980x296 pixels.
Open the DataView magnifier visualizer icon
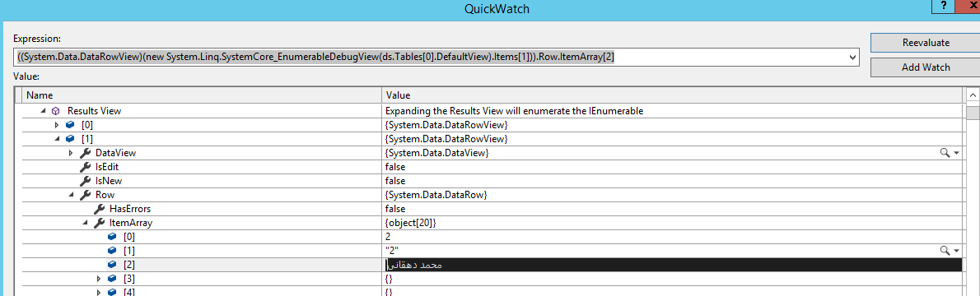[945, 153]
